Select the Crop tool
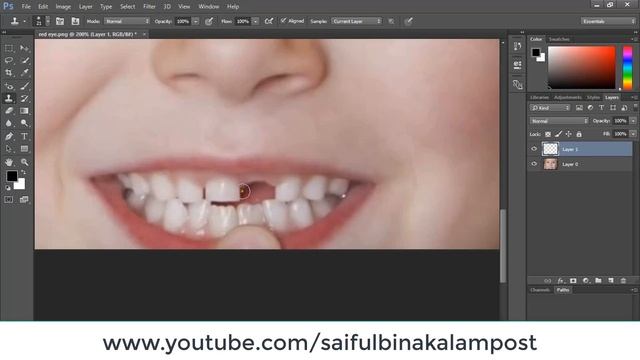640x360 pixels. coord(9,73)
